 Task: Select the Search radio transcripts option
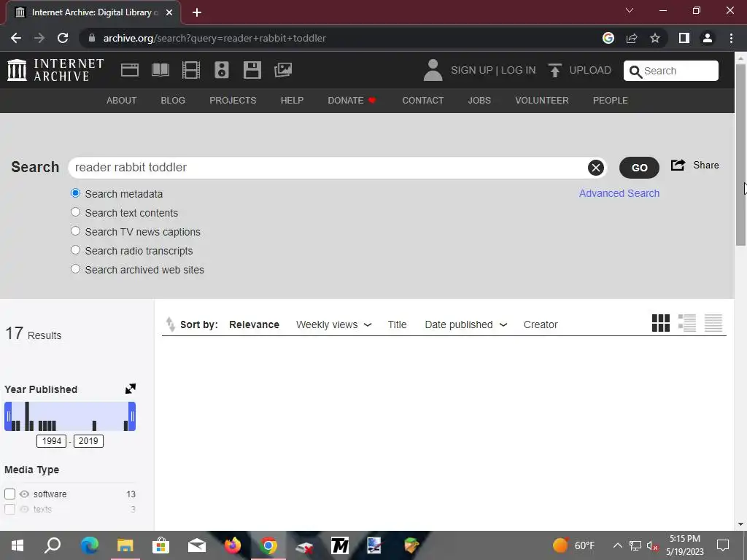pyautogui.click(x=75, y=250)
